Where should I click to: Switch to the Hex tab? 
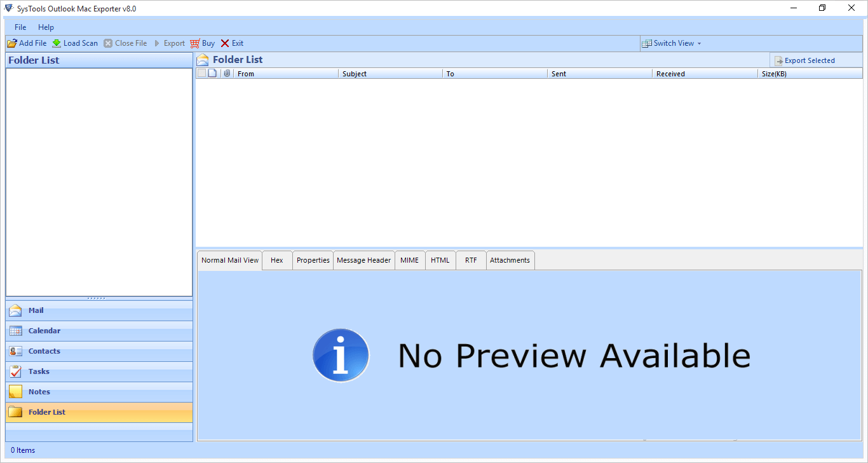277,260
